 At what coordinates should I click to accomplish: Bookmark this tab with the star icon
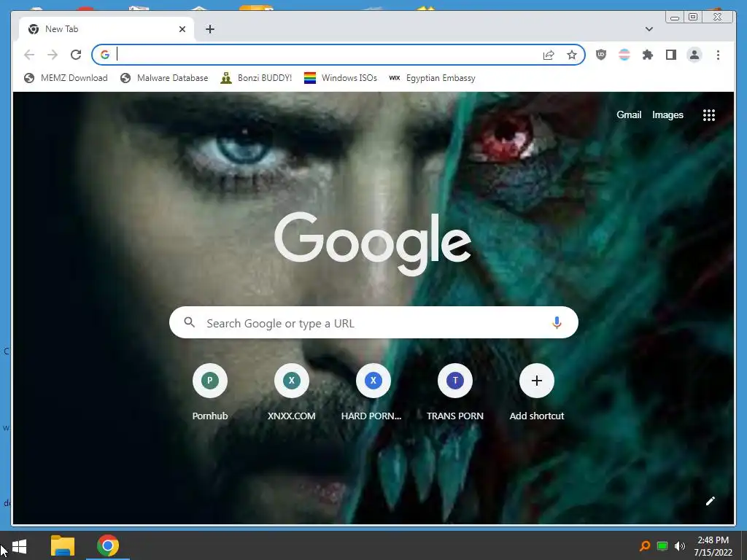[x=572, y=55]
